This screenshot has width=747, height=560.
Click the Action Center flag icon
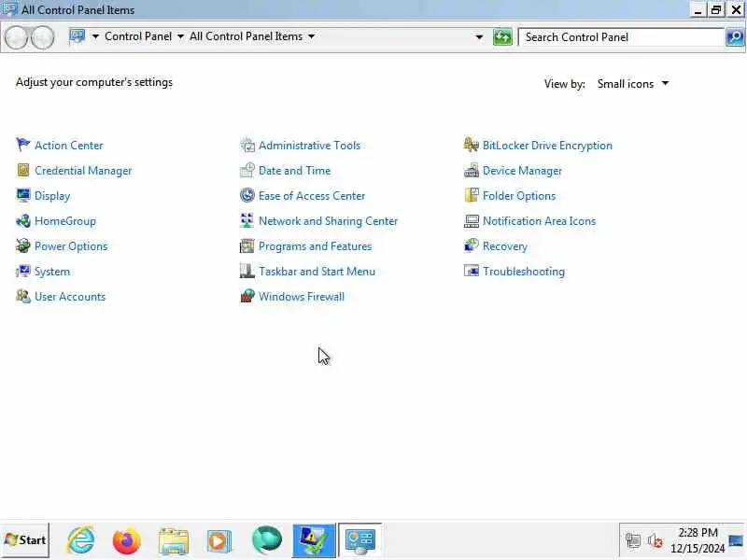pyautogui.click(x=22, y=145)
